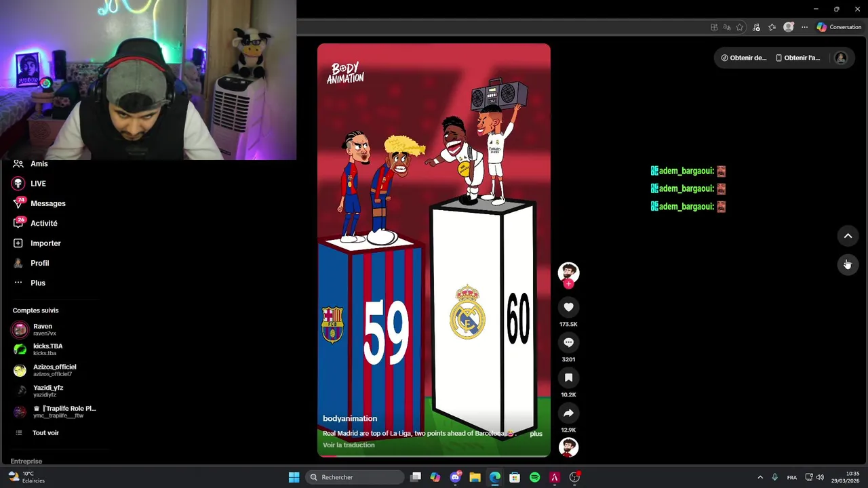Open Copilot from taskbar
Screen dimensions: 868x488
click(x=435, y=477)
